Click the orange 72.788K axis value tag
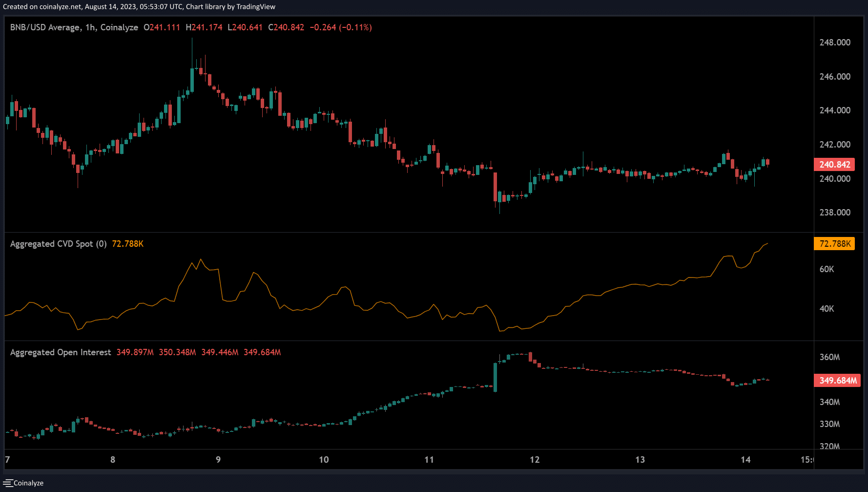The height and width of the screenshot is (492, 868). click(834, 244)
